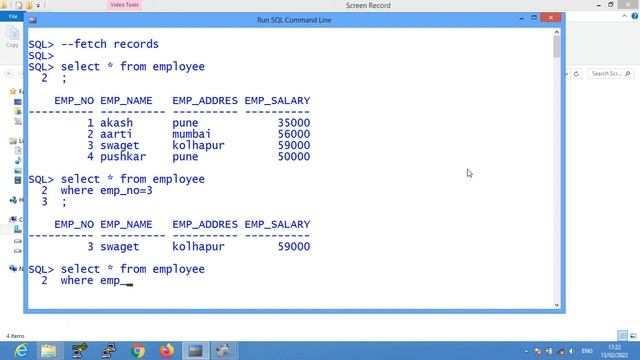The width and height of the screenshot is (640, 360).
Task: Click new document icon in quick access toolbar
Action: tap(19, 5)
